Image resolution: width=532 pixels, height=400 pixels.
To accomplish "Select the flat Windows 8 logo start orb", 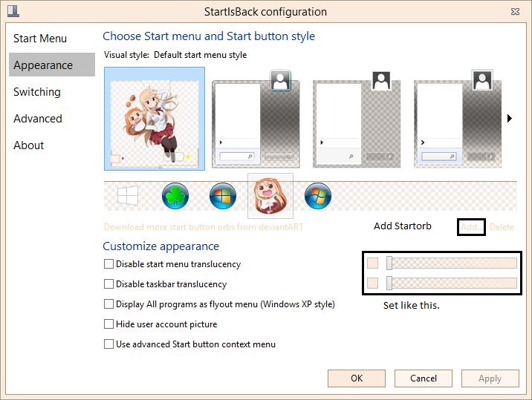I will [x=128, y=196].
